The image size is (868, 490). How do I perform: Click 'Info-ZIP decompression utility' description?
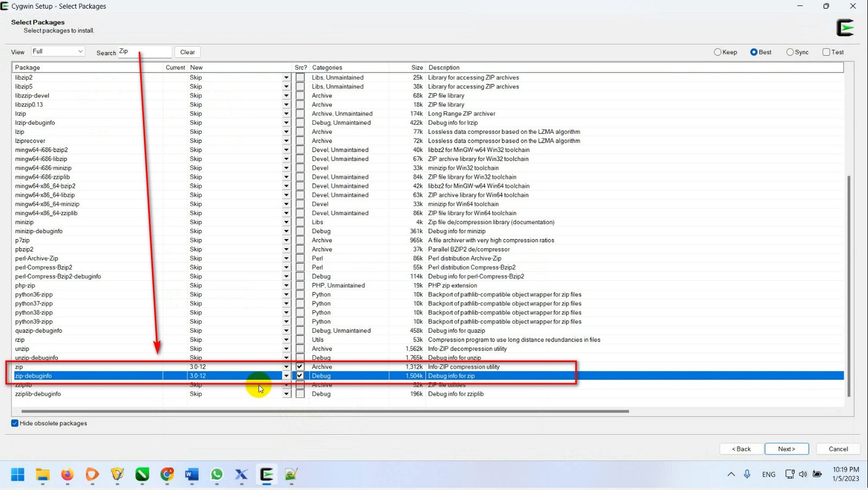pos(467,349)
